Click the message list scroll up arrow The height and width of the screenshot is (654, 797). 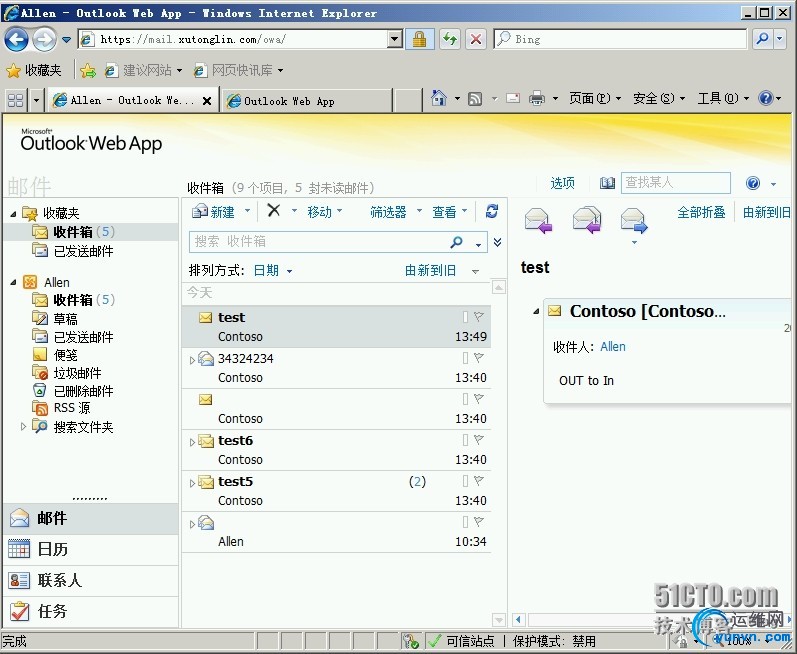tap(499, 288)
